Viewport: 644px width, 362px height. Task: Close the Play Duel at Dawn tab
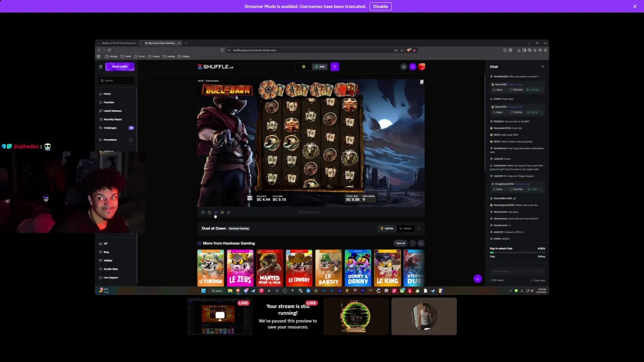pos(179,43)
